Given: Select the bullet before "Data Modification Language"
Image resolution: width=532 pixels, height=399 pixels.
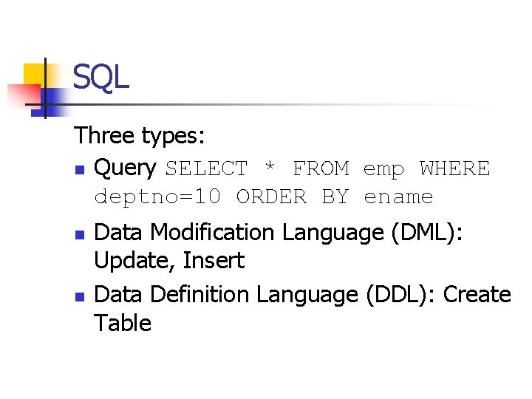Looking at the screenshot, I should coord(80,233).
